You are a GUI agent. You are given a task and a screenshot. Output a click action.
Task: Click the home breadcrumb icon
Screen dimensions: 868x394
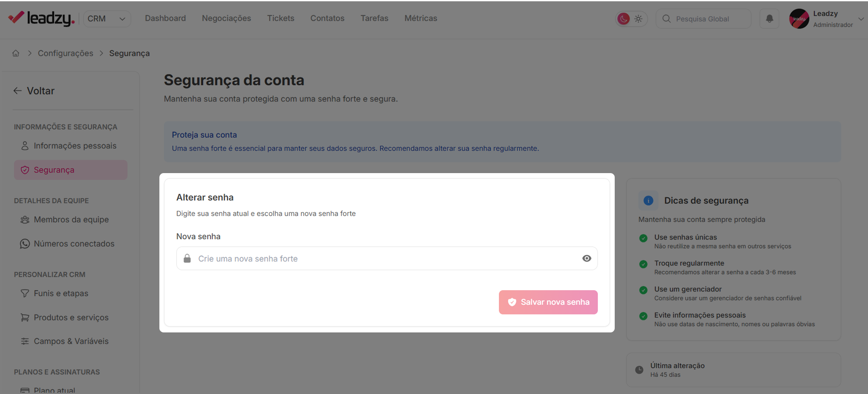[x=16, y=53]
